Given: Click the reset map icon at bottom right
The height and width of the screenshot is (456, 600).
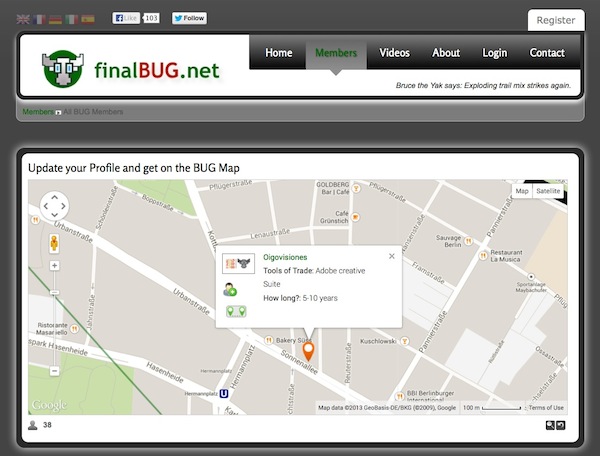Looking at the screenshot, I should point(561,425).
